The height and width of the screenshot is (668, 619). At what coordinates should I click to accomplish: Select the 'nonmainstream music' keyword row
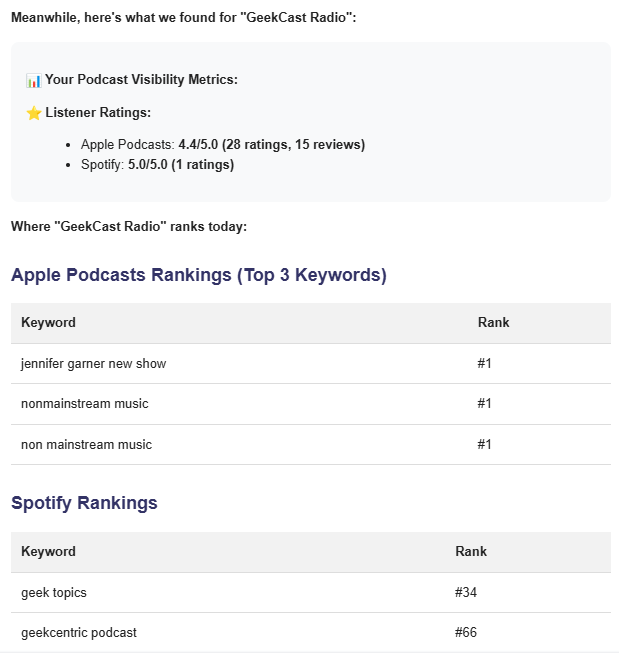pos(311,404)
